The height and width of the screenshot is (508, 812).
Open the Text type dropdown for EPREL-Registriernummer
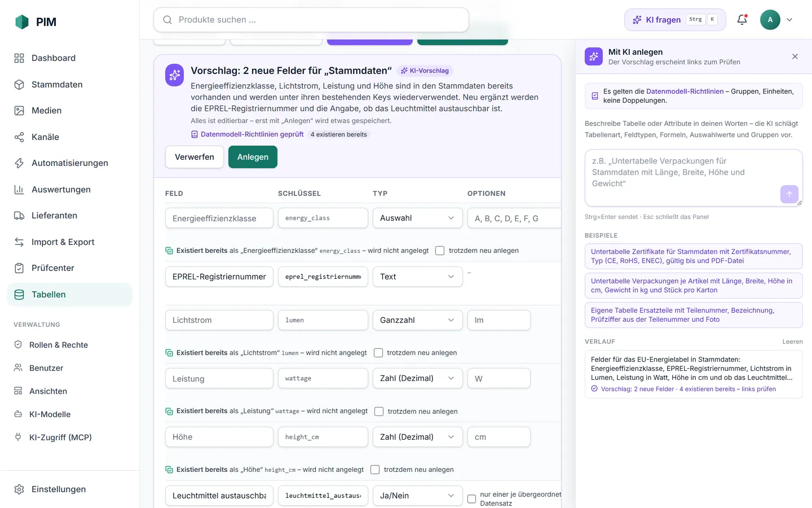(418, 277)
